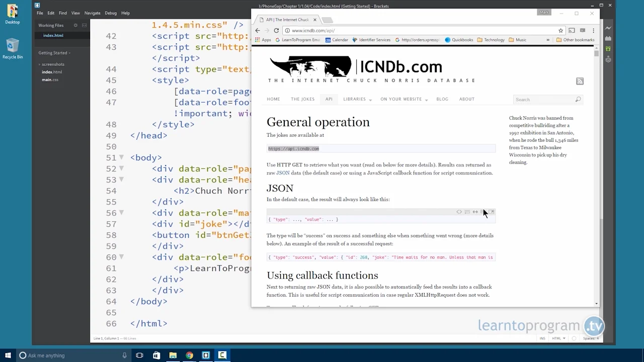Open the Navigate menu in Brackets
This screenshot has width=644, height=362.
[x=92, y=13]
